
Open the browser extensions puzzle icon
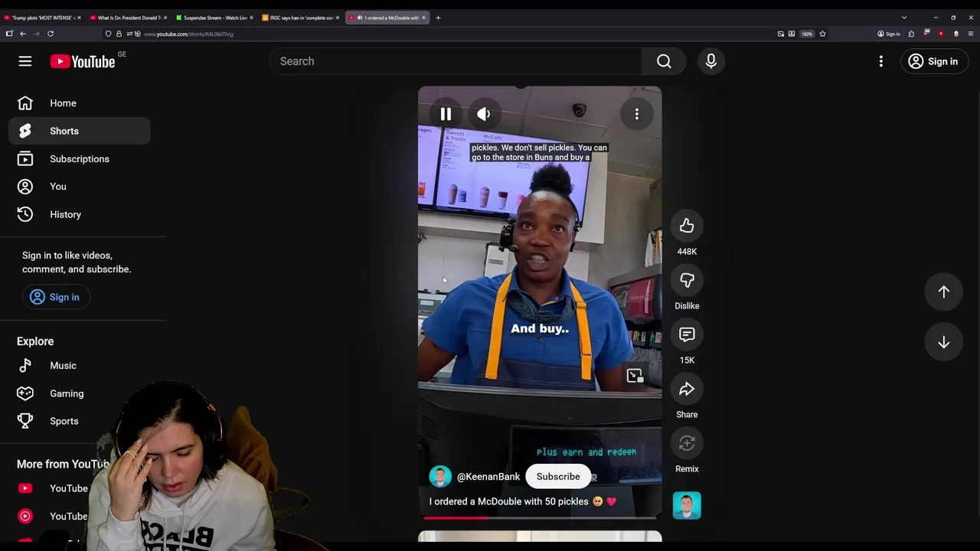pyautogui.click(x=911, y=34)
